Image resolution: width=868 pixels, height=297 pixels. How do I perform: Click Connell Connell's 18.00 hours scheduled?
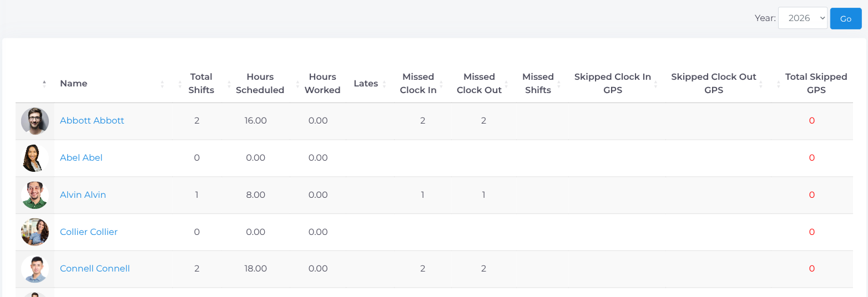(x=255, y=268)
